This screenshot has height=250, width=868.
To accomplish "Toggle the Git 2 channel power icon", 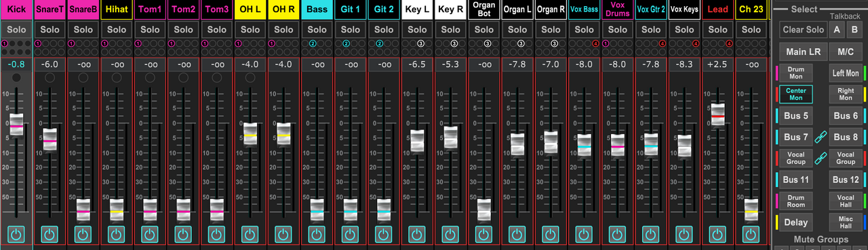I will coord(384,234).
